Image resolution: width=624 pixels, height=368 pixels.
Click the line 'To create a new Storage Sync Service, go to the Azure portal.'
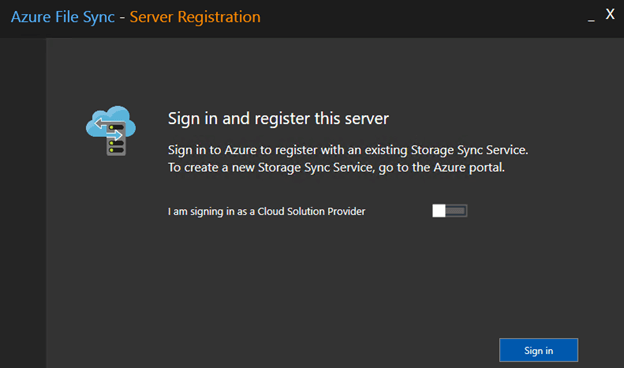coord(336,167)
